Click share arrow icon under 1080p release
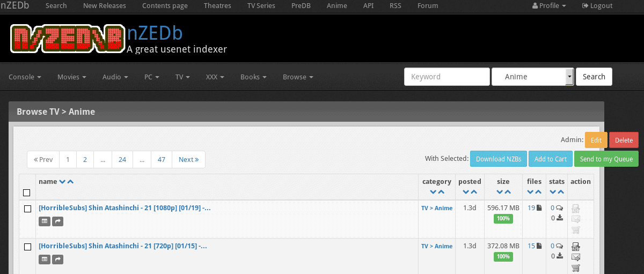644x274 pixels. pos(57,221)
